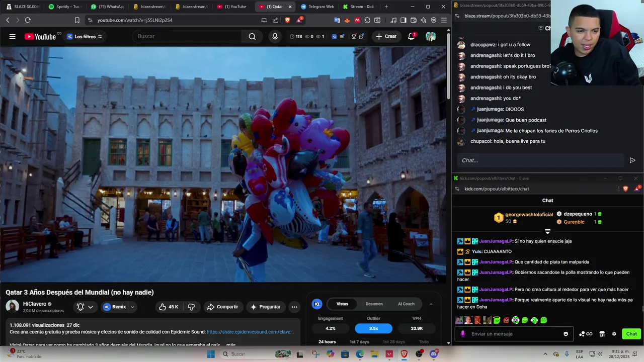The height and width of the screenshot is (362, 644).
Task: Open the Windows Start menu
Action: [x=211, y=354]
